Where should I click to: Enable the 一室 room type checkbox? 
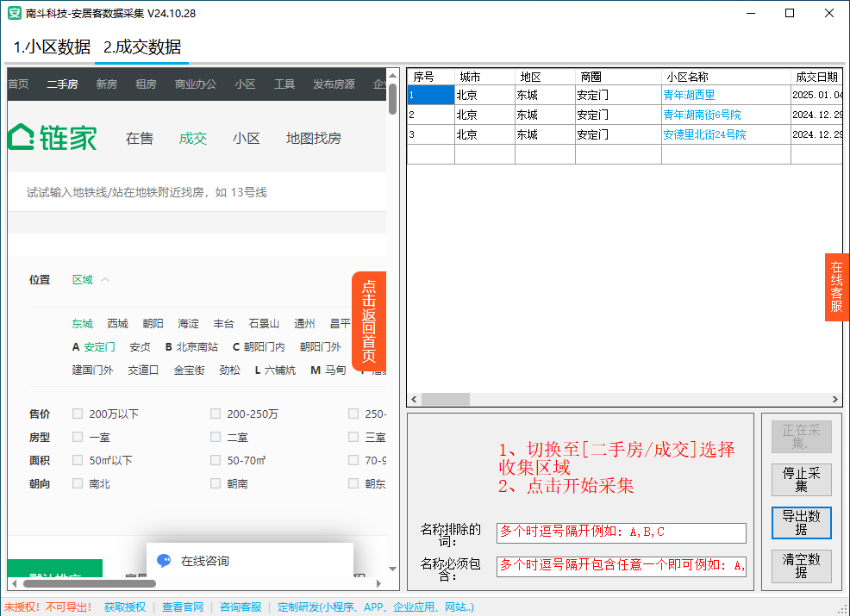click(78, 437)
